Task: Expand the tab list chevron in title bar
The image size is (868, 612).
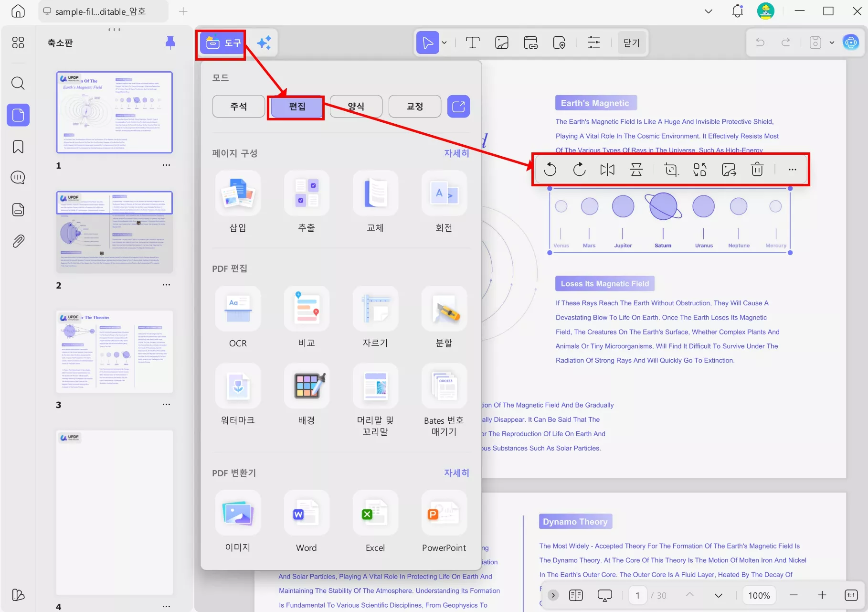Action: [709, 11]
